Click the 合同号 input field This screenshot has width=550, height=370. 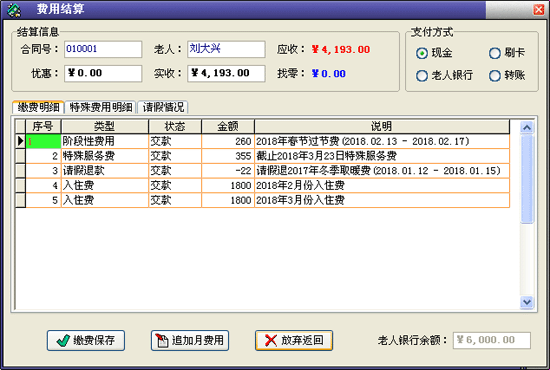tap(103, 49)
